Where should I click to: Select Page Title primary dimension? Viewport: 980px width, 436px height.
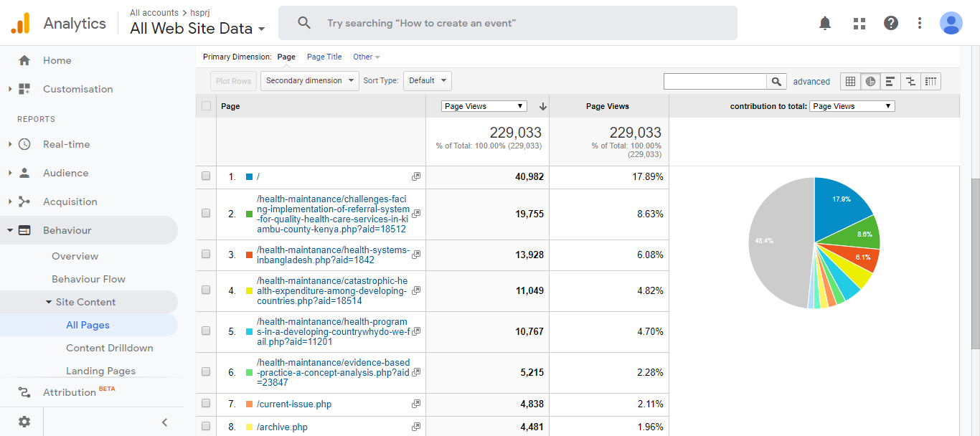point(324,57)
